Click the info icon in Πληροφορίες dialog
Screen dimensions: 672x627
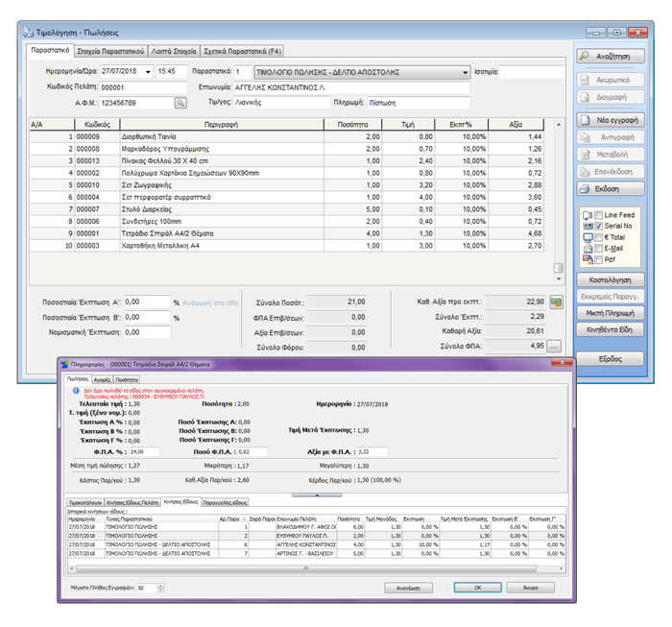(76, 391)
